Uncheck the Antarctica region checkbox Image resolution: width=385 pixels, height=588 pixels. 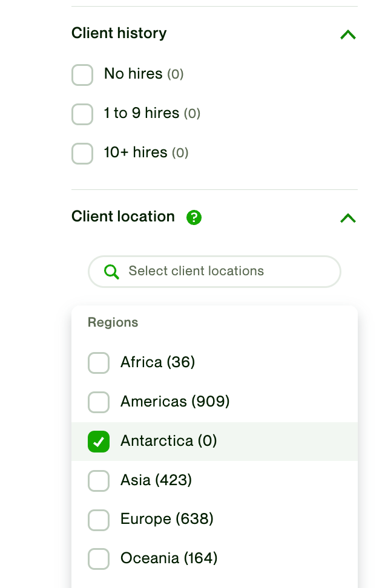pos(99,442)
